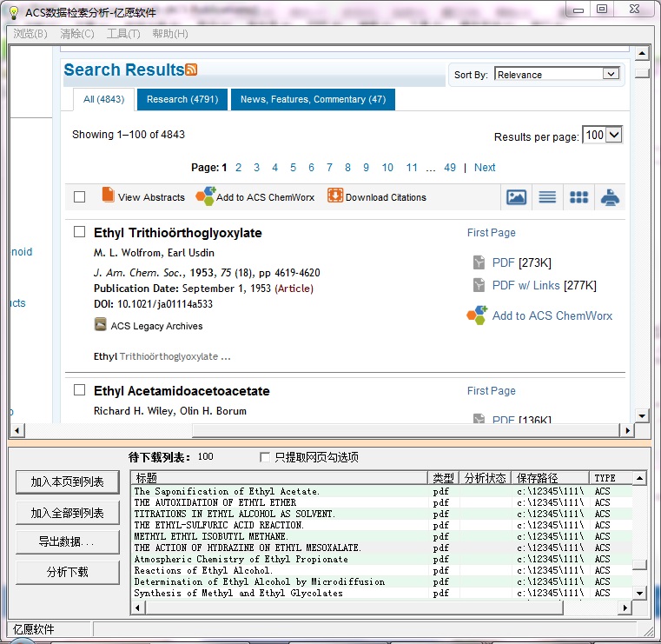
Task: Click the 分析状态 column header
Action: [485, 478]
